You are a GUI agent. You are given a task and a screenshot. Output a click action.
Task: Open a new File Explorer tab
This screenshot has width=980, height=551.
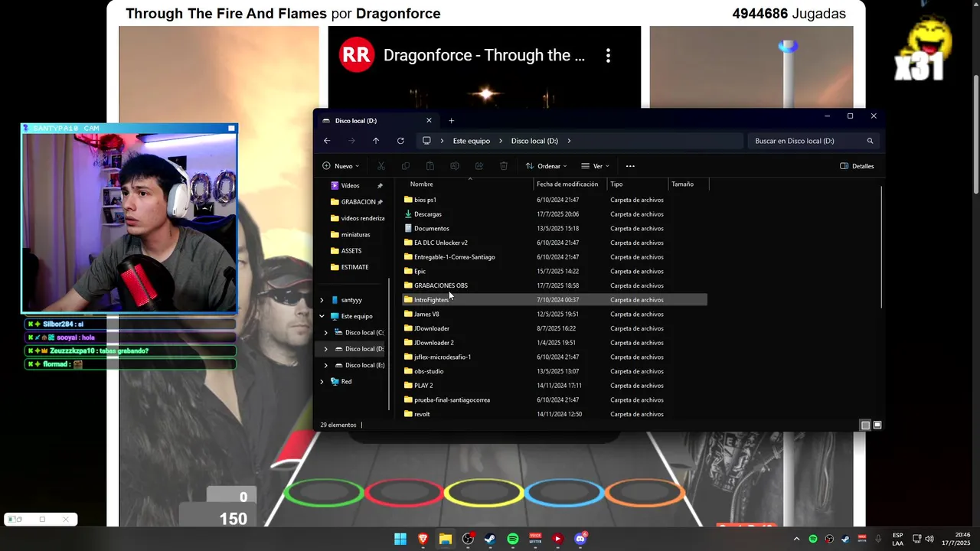click(451, 120)
